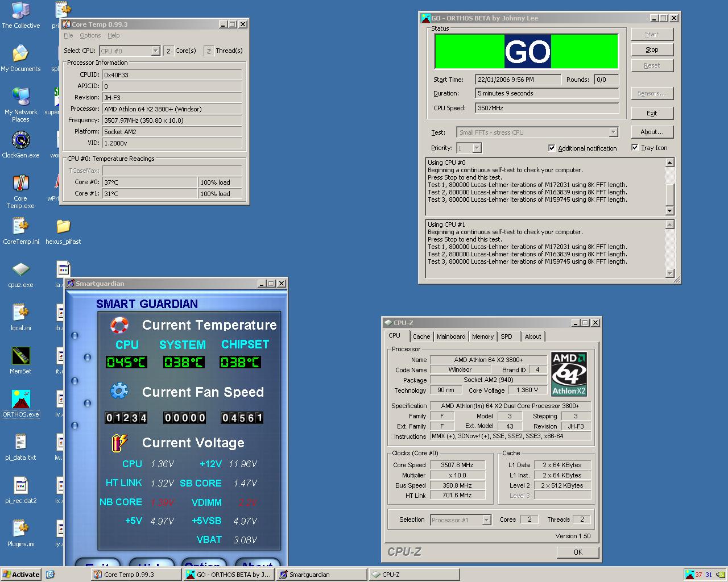The height and width of the screenshot is (582, 728).
Task: Click About... button in ORTHOS
Action: (x=652, y=132)
